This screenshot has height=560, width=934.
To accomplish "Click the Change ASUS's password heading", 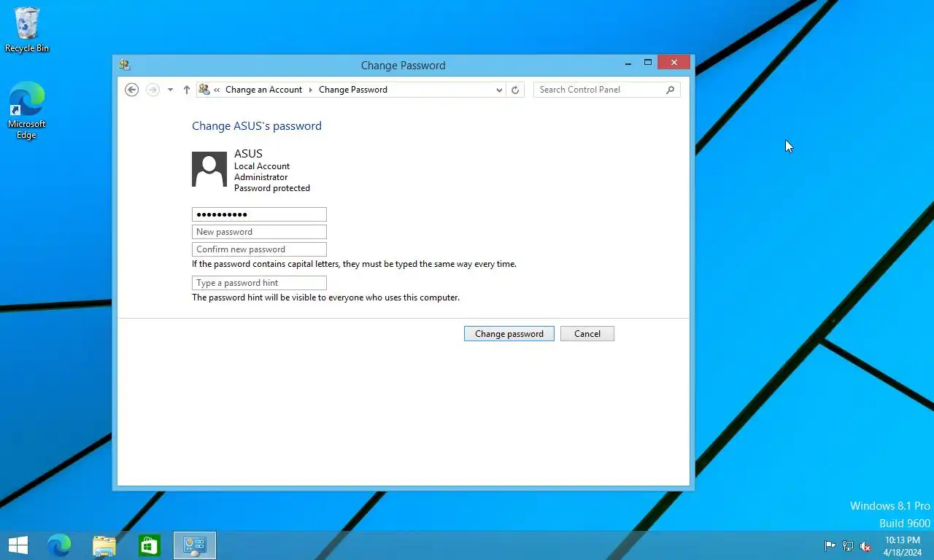I will click(x=257, y=126).
